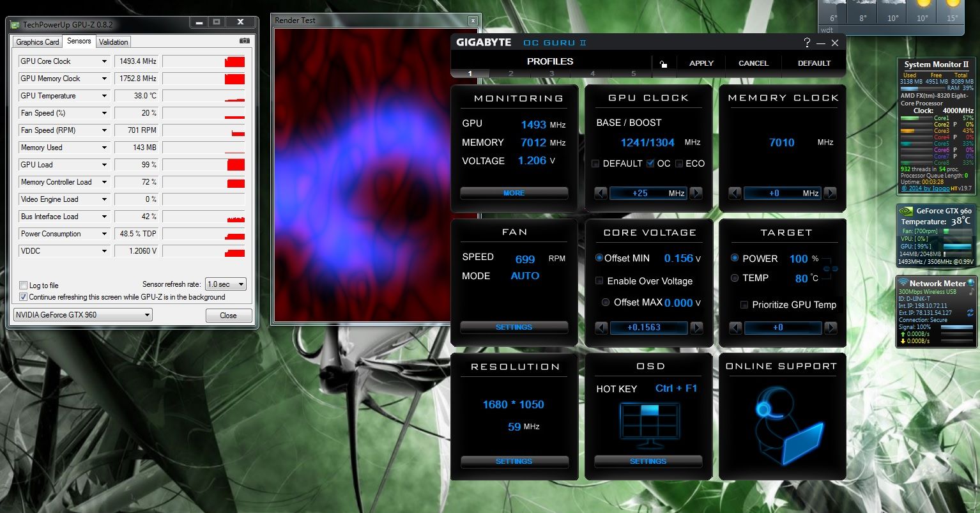
Task: Select the Offset MAX radio button
Action: pos(606,302)
